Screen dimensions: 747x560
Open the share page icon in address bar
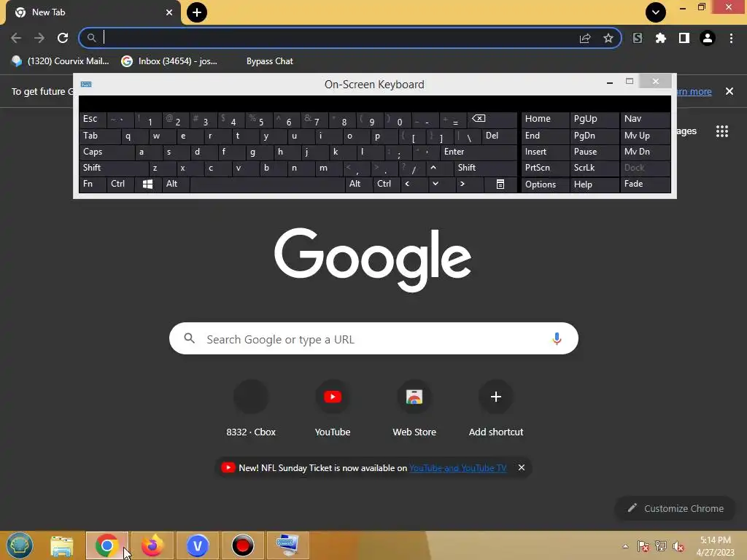click(x=585, y=38)
